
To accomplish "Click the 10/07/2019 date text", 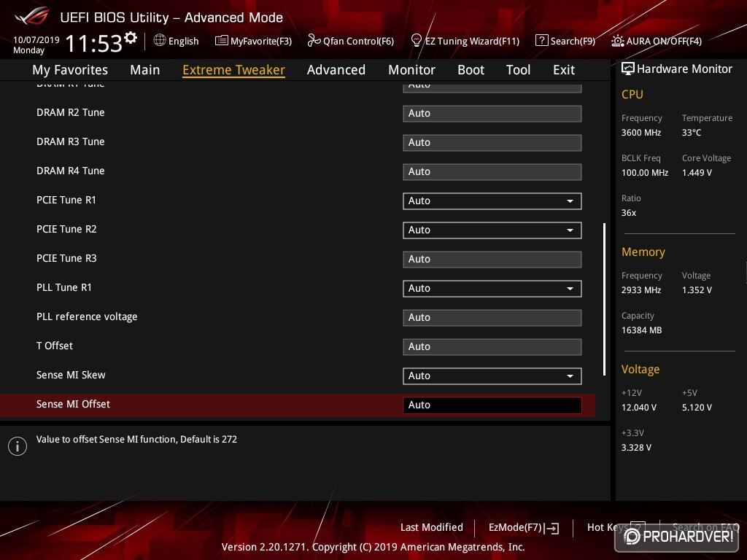I will click(x=36, y=39).
